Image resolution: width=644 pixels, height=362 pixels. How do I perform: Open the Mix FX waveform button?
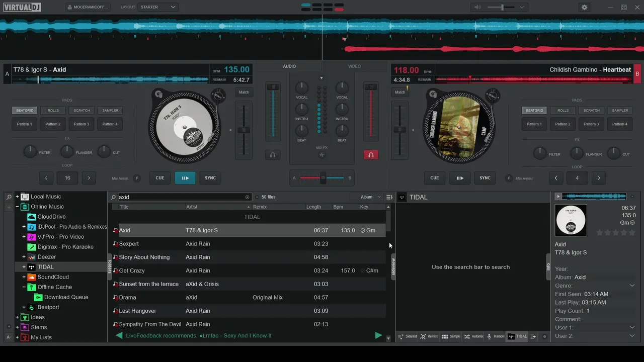tap(322, 155)
